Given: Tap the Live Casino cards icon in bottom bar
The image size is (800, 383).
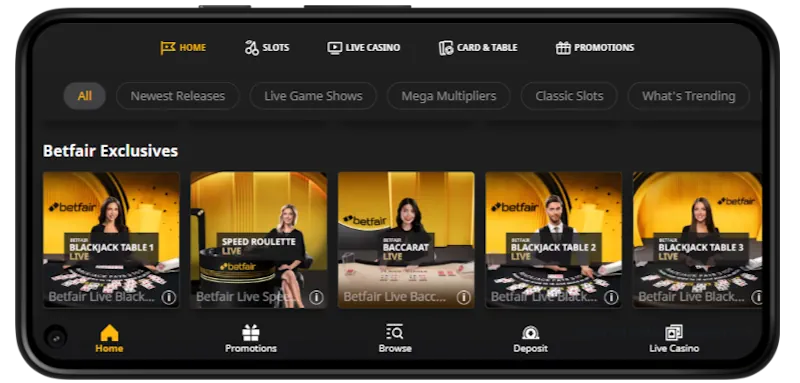Looking at the screenshot, I should pos(674,333).
